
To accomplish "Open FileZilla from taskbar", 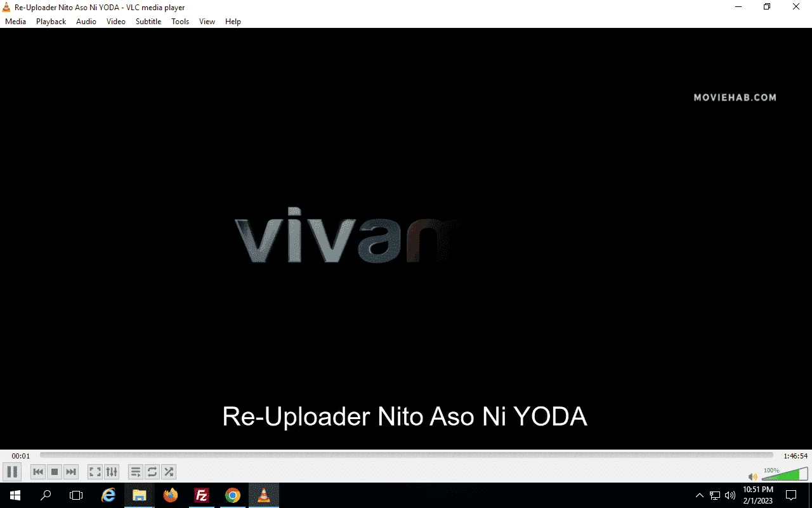I will click(x=202, y=495).
